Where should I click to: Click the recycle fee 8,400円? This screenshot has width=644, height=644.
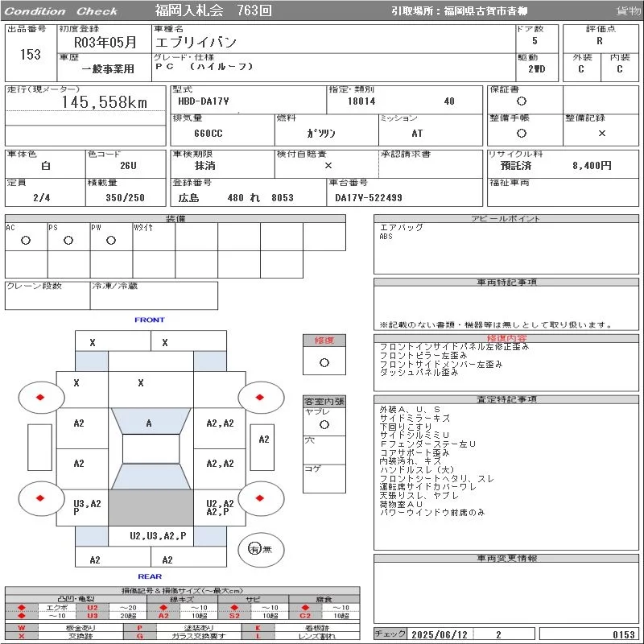(592, 166)
